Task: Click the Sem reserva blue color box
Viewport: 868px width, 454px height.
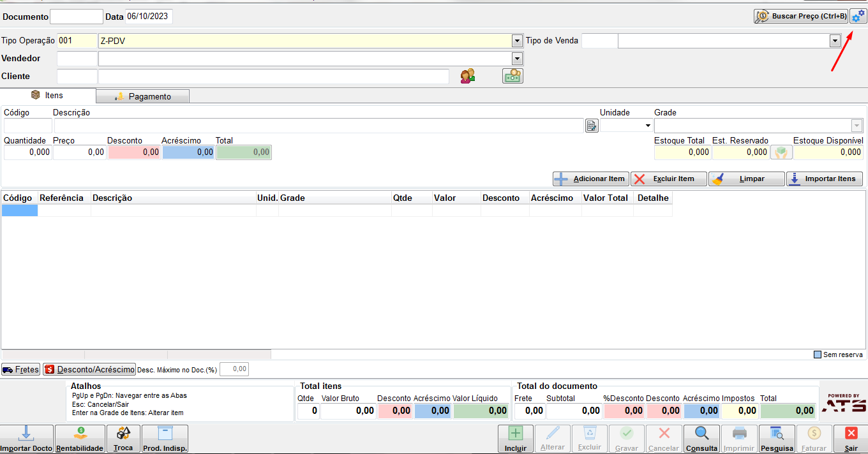Action: tap(818, 355)
